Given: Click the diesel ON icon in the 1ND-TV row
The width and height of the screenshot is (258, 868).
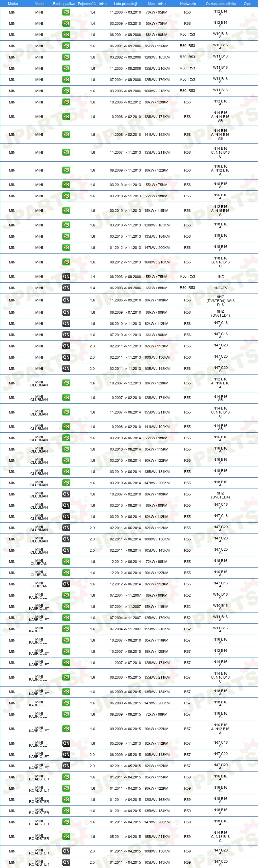Looking at the screenshot, I should pyautogui.click(x=66, y=288).
